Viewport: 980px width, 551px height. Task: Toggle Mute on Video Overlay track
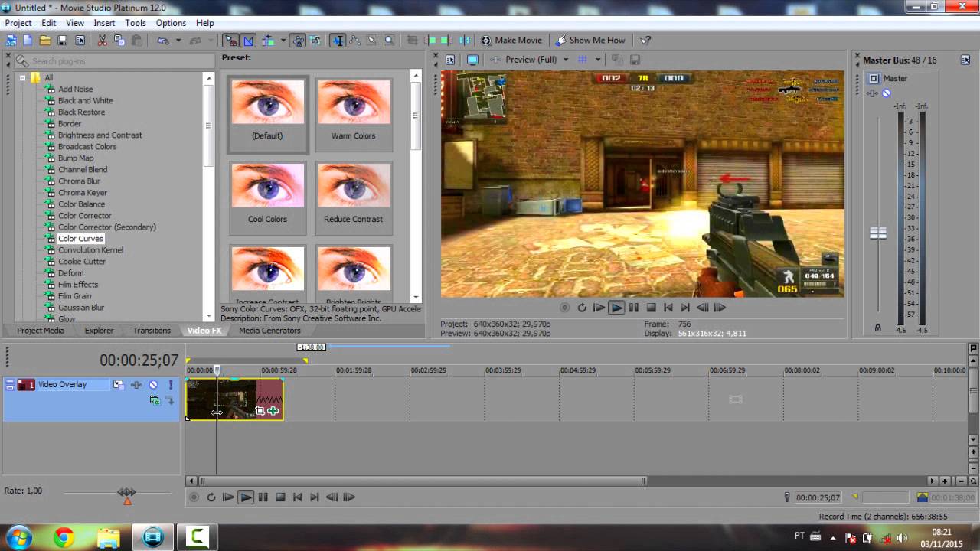coord(153,385)
